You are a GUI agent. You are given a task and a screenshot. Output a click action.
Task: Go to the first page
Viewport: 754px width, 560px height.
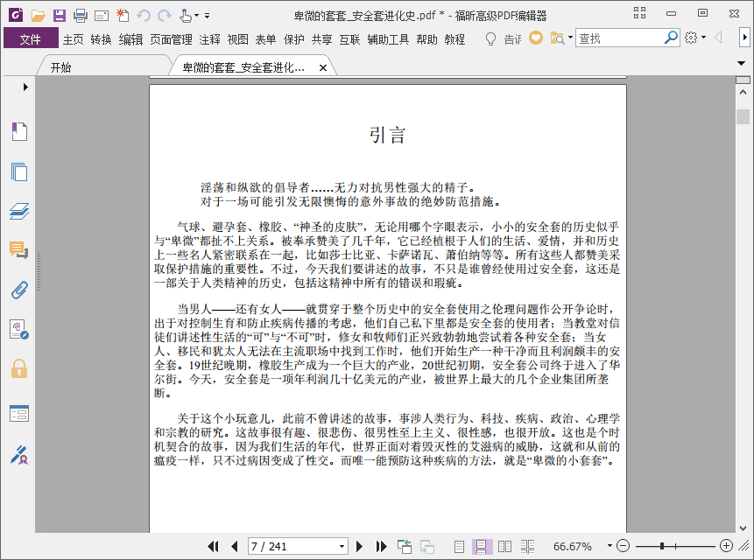[x=213, y=546]
